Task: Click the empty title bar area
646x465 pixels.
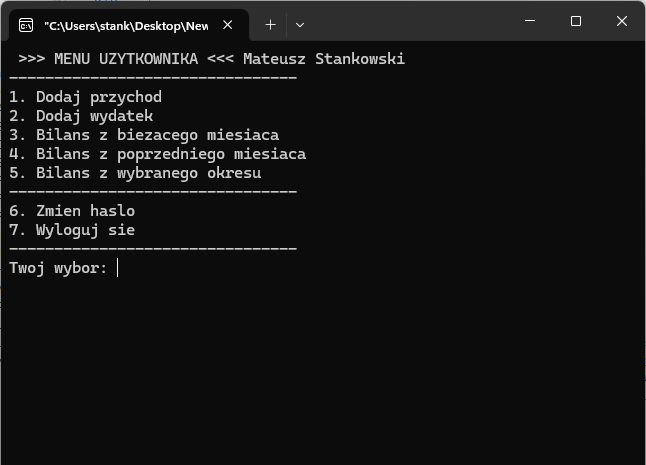Action: click(x=410, y=22)
